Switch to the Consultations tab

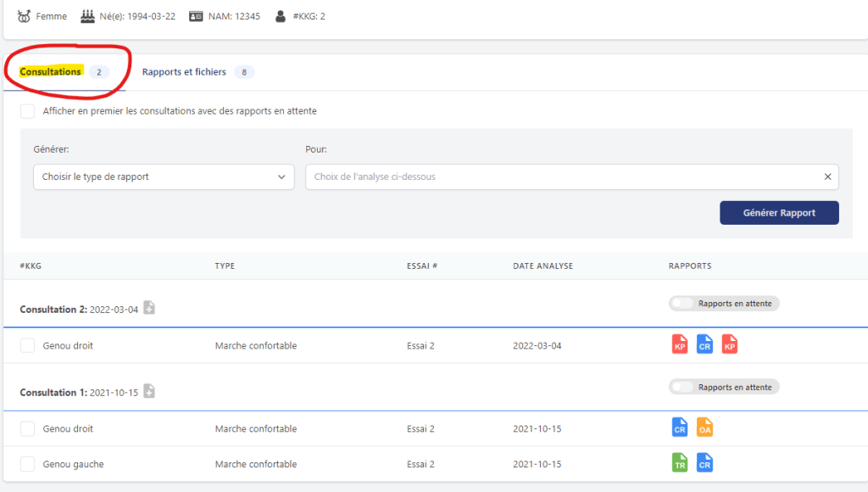pos(51,72)
